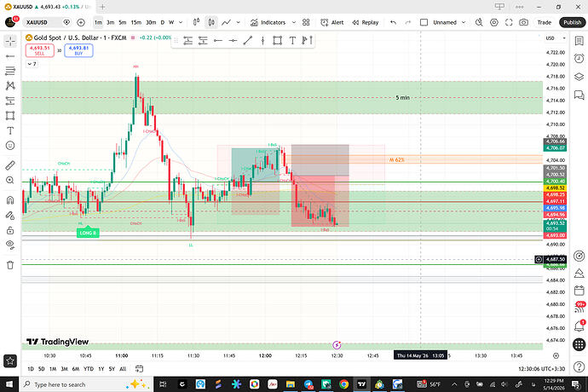Open the trend line tools in left sidebar
Screen dimensions: 588x392
(10, 56)
